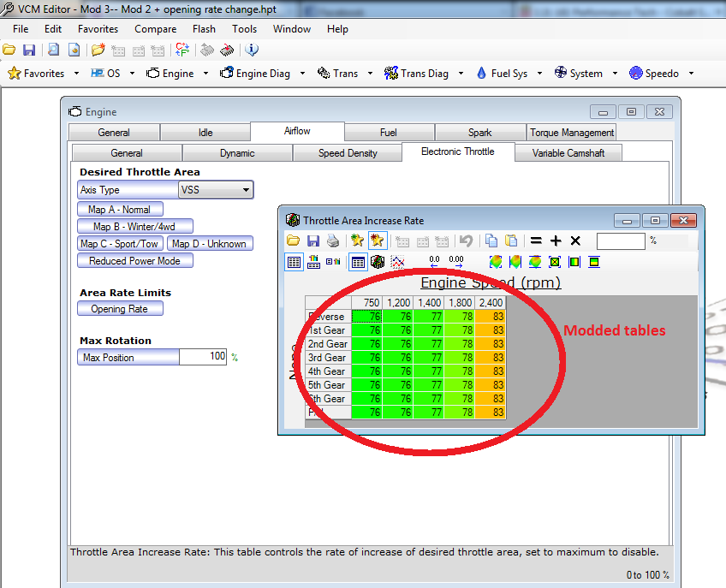This screenshot has width=726, height=588.
Task: Expand the Trans dropdown arrow
Action: click(x=370, y=73)
